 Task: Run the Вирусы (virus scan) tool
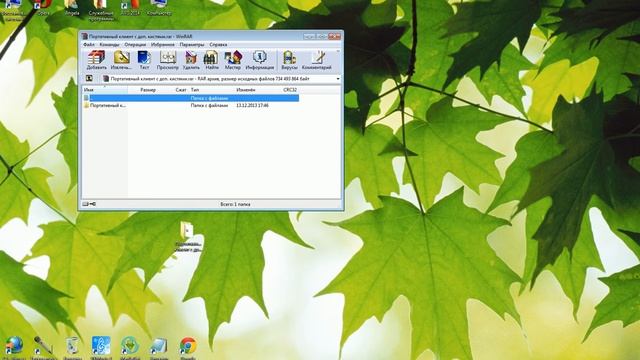(289, 60)
